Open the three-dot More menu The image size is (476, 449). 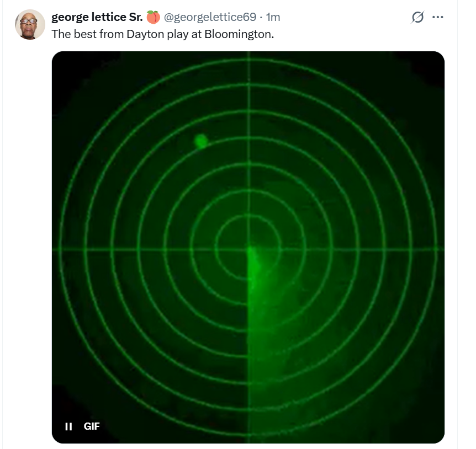pos(438,18)
